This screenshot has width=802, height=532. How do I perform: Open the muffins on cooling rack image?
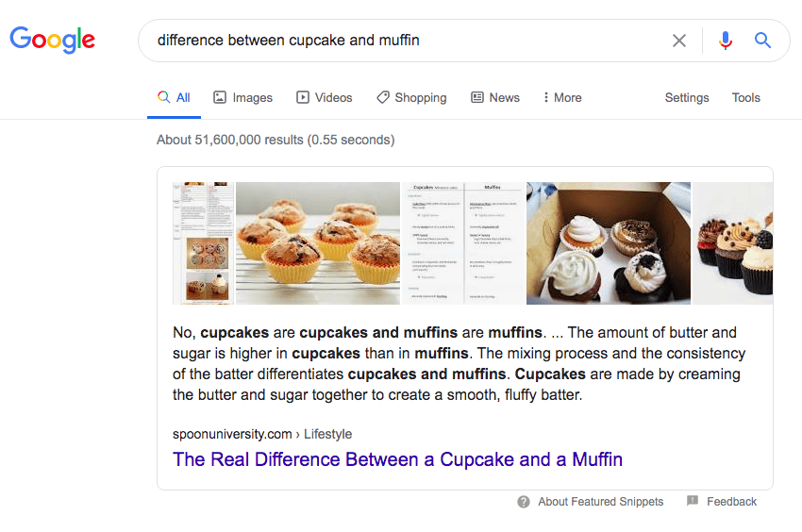318,243
